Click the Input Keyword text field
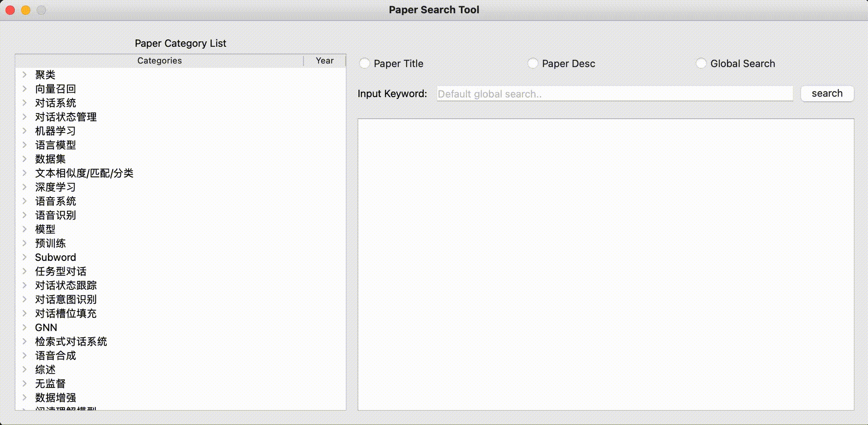 pos(614,93)
